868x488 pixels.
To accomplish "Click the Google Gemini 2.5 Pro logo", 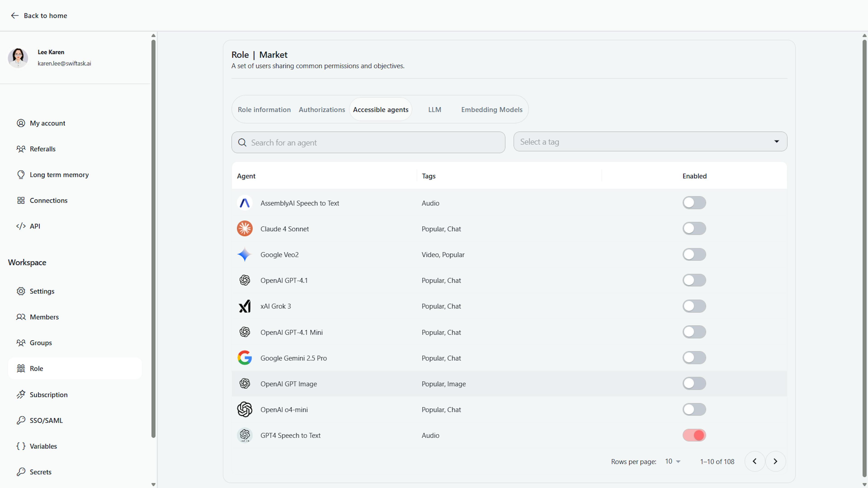I will 245,358.
